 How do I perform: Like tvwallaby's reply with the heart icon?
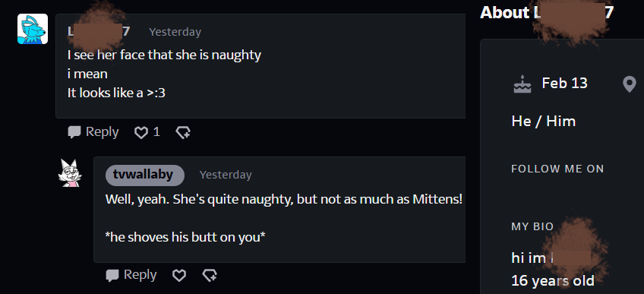(x=179, y=275)
